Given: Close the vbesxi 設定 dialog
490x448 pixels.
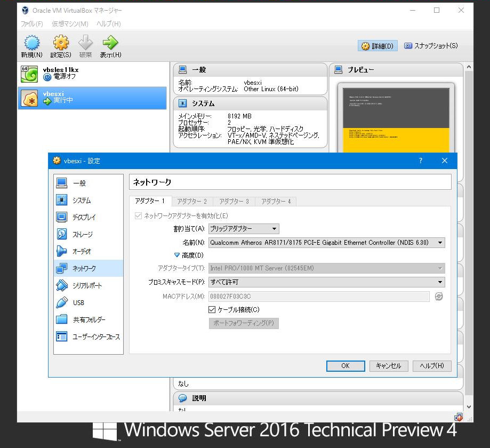Looking at the screenshot, I should click(444, 161).
